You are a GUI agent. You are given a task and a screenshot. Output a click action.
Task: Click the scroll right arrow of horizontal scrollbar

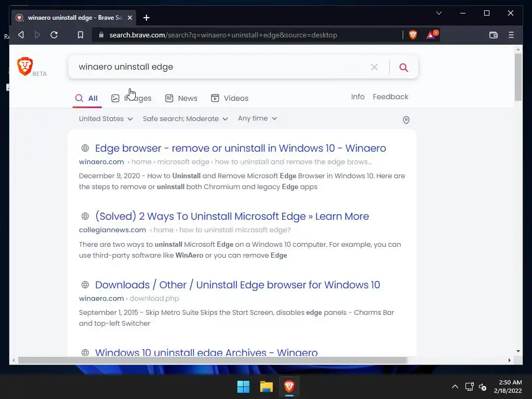point(509,361)
